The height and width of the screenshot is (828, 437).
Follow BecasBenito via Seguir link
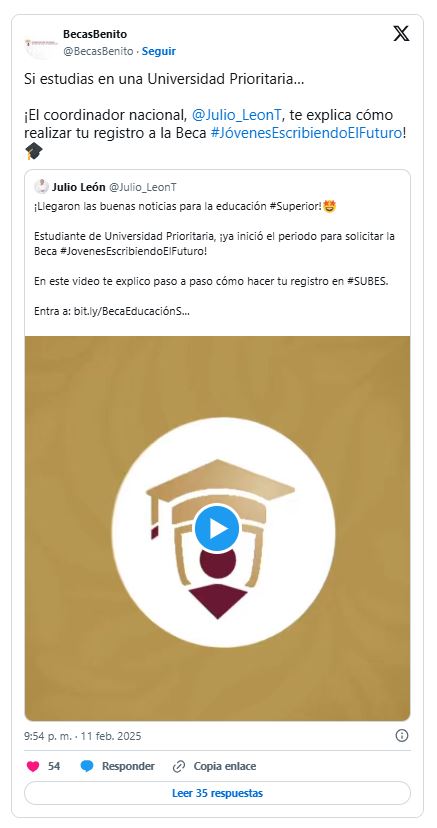(159, 51)
